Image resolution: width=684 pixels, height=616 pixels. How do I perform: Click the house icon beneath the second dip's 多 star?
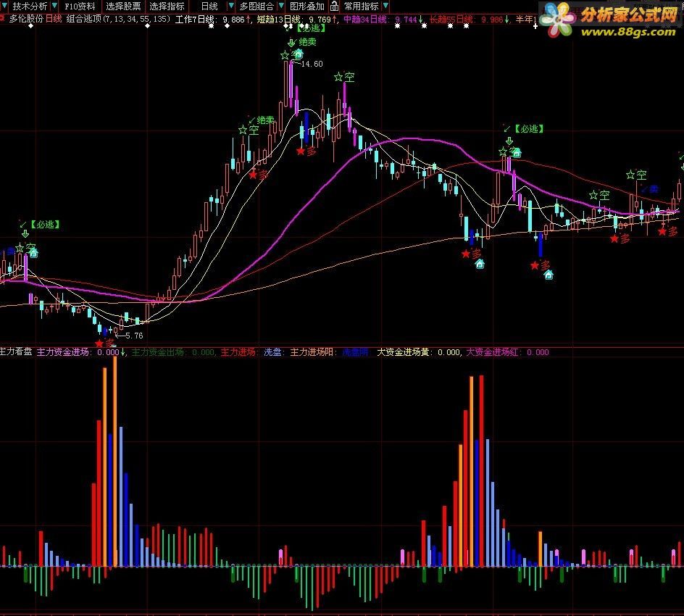click(x=549, y=275)
